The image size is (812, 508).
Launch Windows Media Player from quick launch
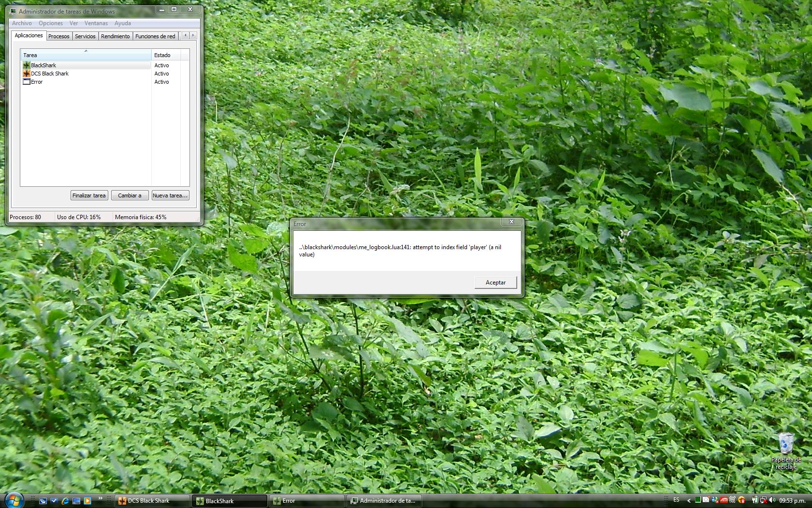point(87,501)
